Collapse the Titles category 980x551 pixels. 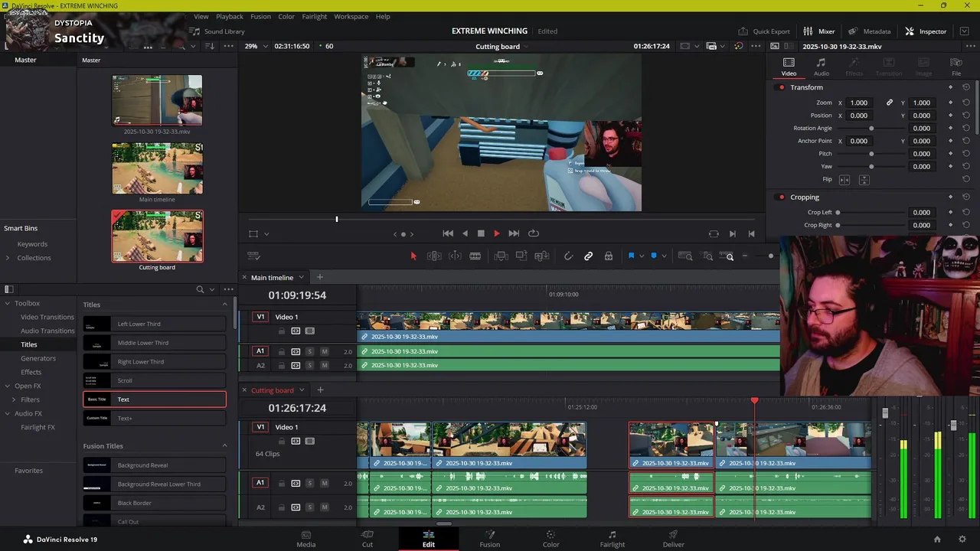tap(225, 305)
